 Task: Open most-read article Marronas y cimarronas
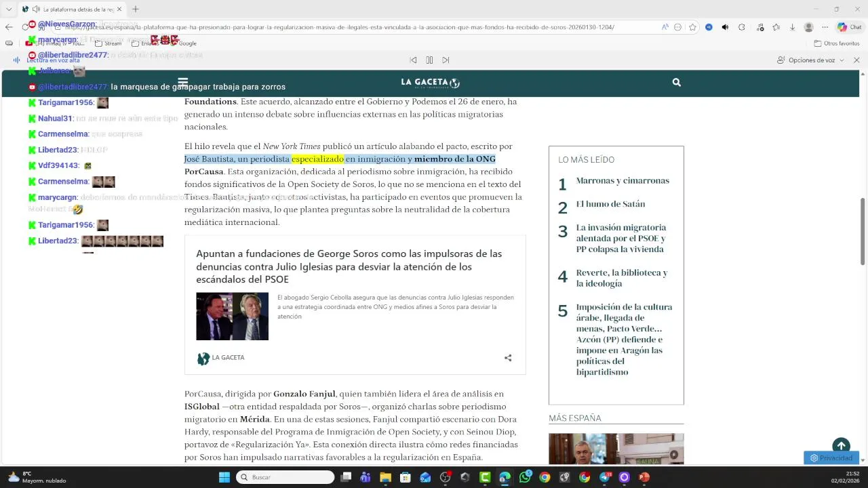[623, 181]
